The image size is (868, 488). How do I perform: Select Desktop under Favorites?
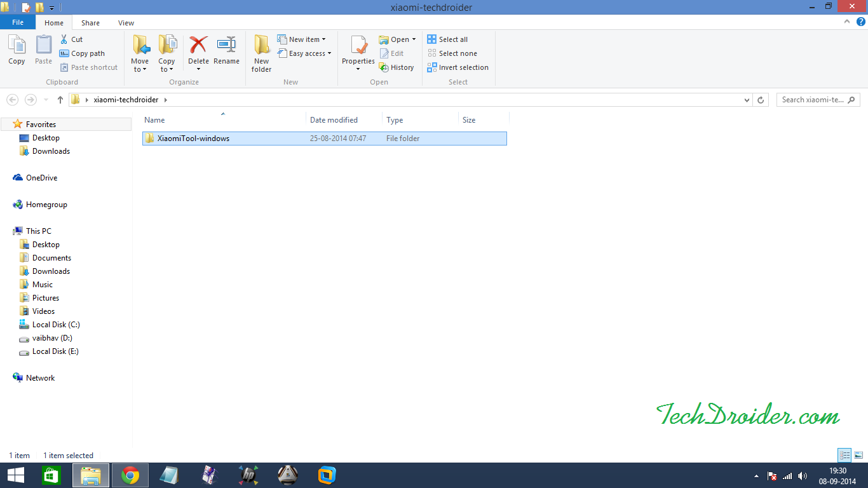click(x=46, y=138)
